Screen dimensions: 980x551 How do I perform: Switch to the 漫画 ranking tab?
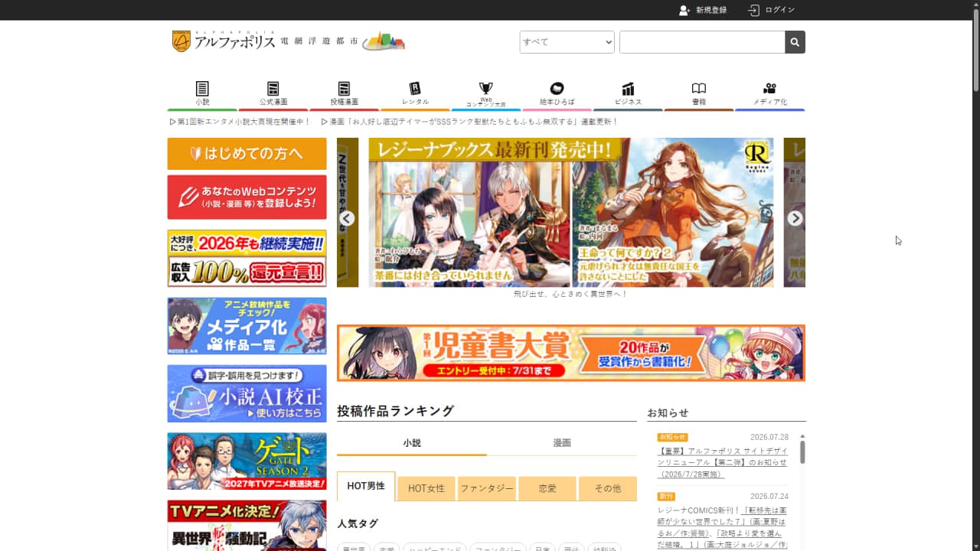(x=562, y=443)
